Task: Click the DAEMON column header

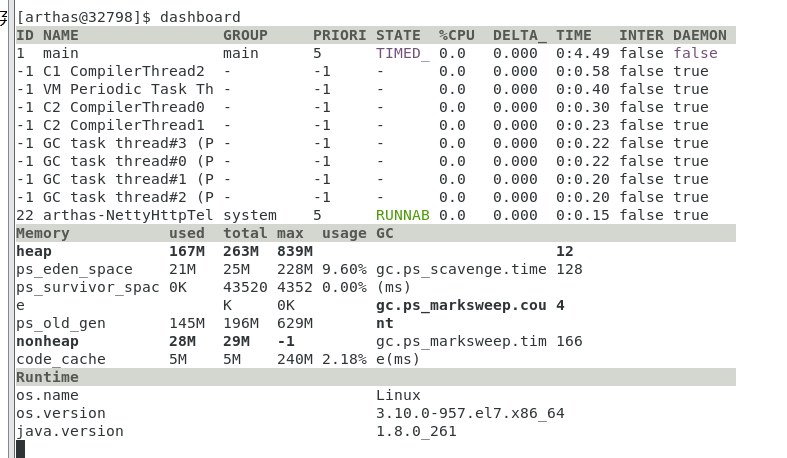Action: coord(700,35)
